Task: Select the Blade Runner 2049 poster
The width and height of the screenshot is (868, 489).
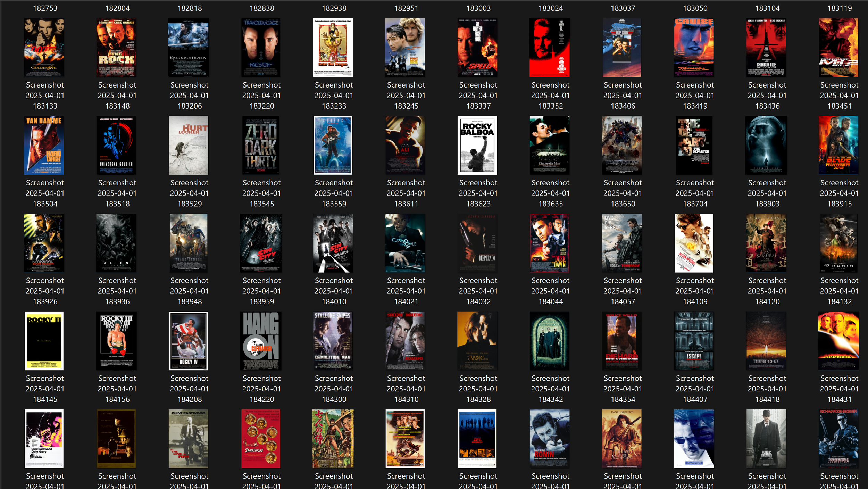Action: click(x=838, y=145)
